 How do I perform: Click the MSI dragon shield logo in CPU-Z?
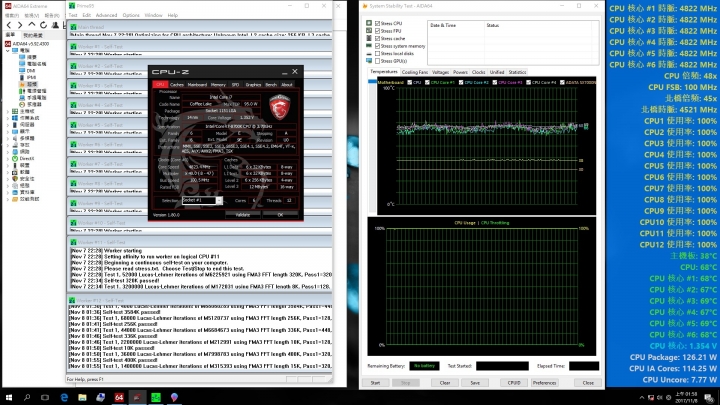pyautogui.click(x=280, y=107)
